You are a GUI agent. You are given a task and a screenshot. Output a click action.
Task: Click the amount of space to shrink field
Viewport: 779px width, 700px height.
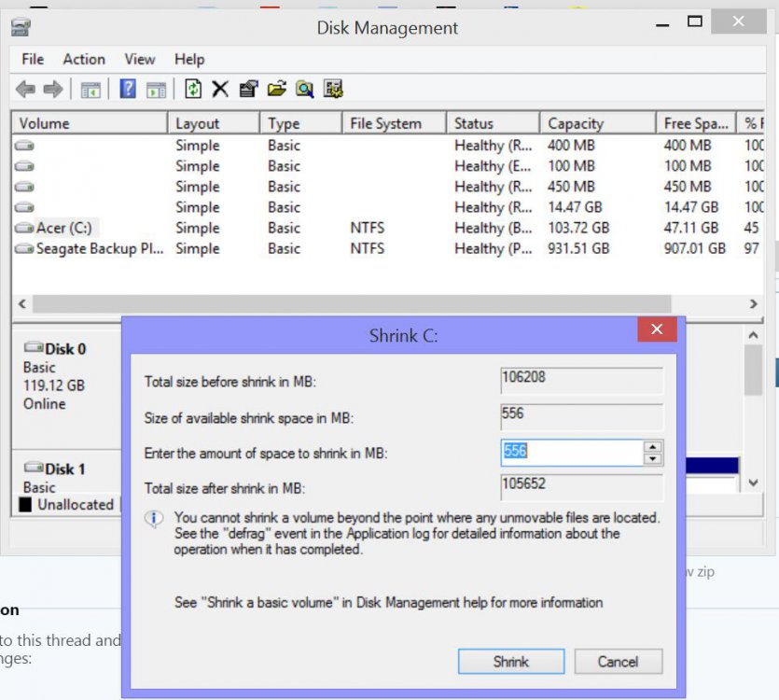[x=572, y=453]
